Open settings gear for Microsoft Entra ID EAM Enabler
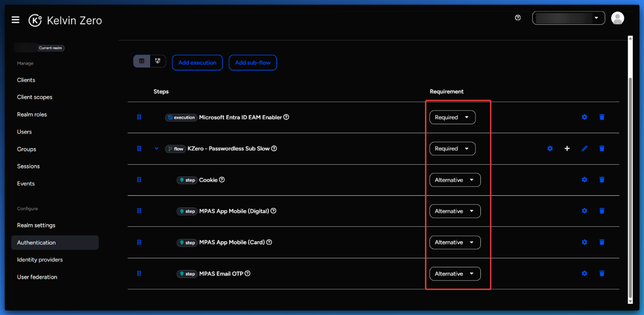Screen dimensions: 644x315 pyautogui.click(x=584, y=117)
